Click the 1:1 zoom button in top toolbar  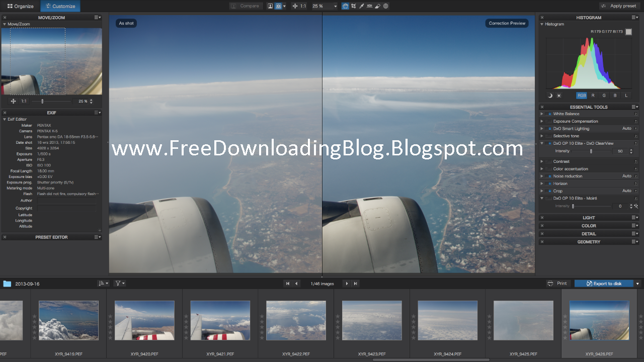(x=303, y=6)
